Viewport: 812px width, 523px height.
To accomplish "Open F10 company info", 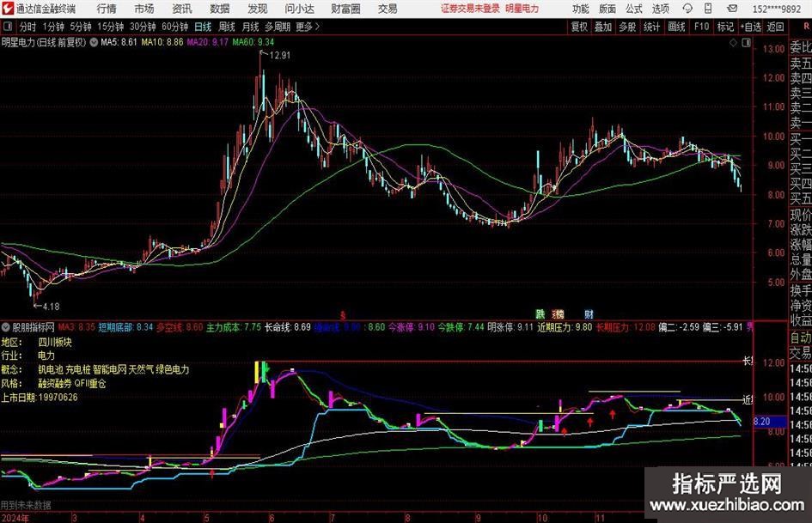I will (x=701, y=27).
